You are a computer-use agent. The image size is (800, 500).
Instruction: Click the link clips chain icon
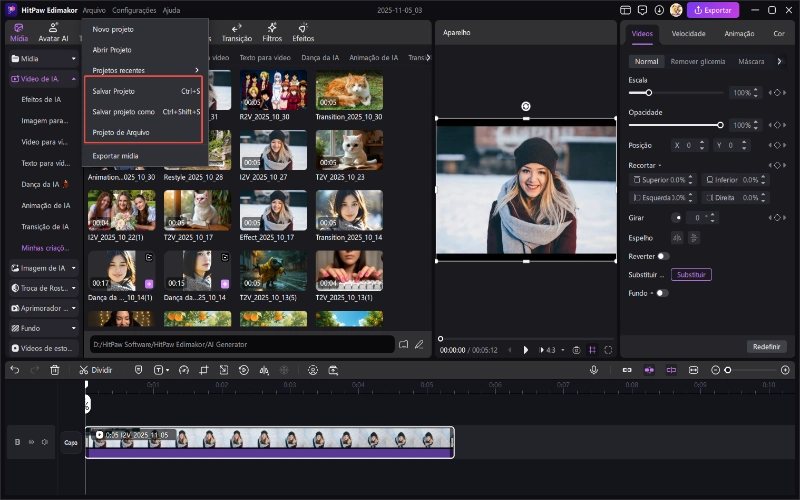627,370
